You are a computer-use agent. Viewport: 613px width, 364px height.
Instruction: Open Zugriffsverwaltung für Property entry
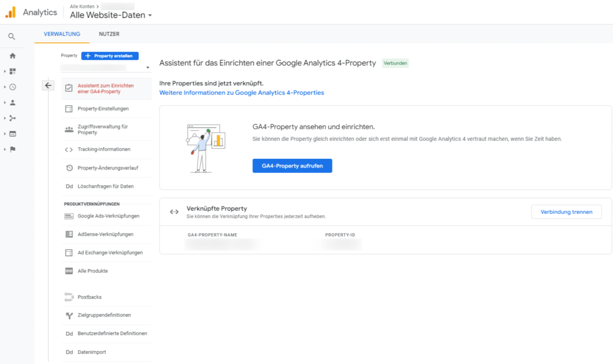106,130
